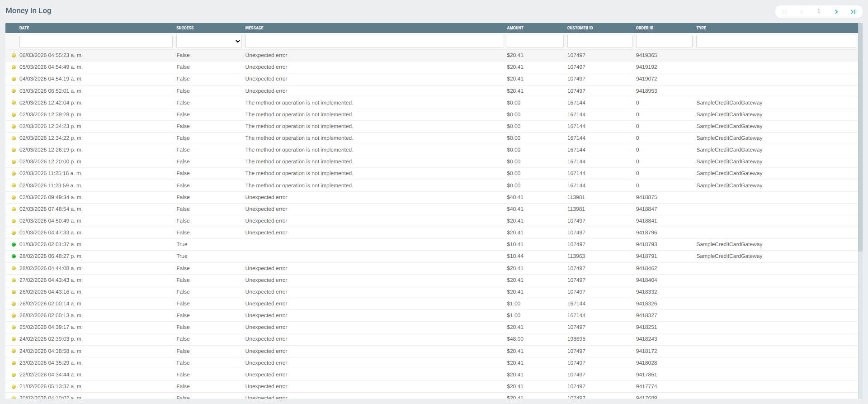This screenshot has height=404, width=868.
Task: Focus the Message filter input
Action: (374, 41)
